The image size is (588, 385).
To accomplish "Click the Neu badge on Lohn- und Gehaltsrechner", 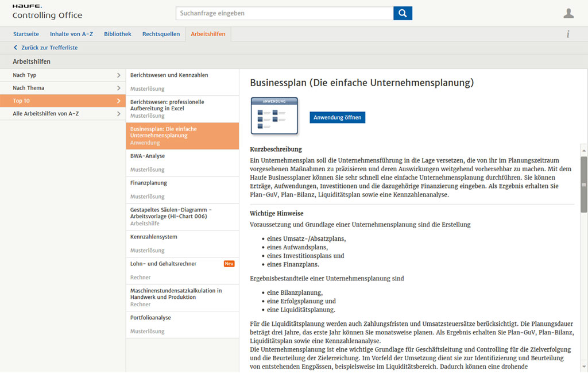I will coord(229,264).
